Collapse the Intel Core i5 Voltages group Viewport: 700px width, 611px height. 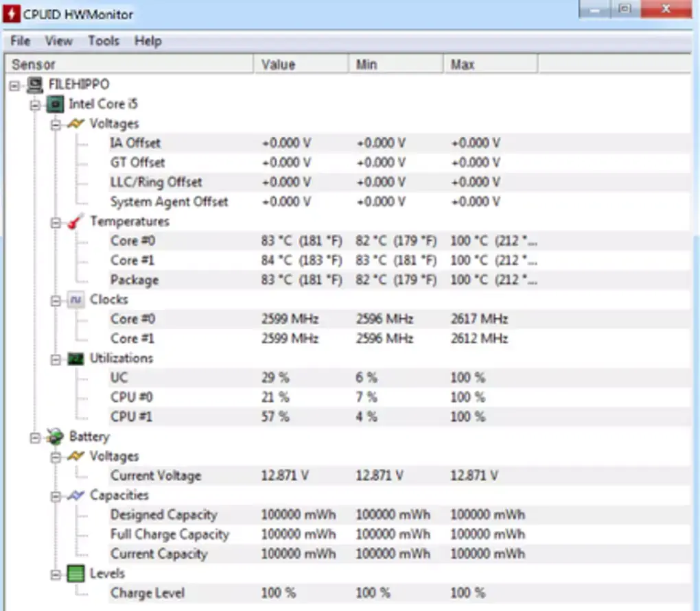pyautogui.click(x=56, y=125)
